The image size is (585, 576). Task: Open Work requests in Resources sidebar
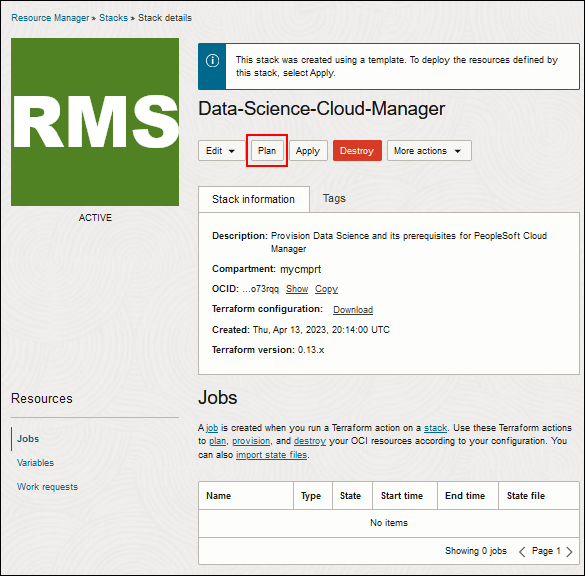[x=47, y=487]
